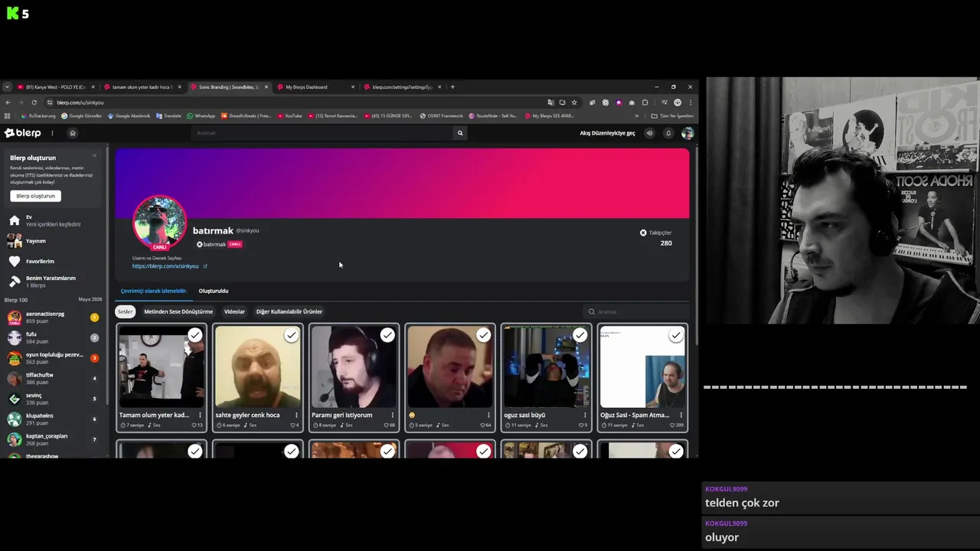The width and height of the screenshot is (980, 551).
Task: Like Paramı geri istiyorum heart icon
Action: tap(386, 425)
